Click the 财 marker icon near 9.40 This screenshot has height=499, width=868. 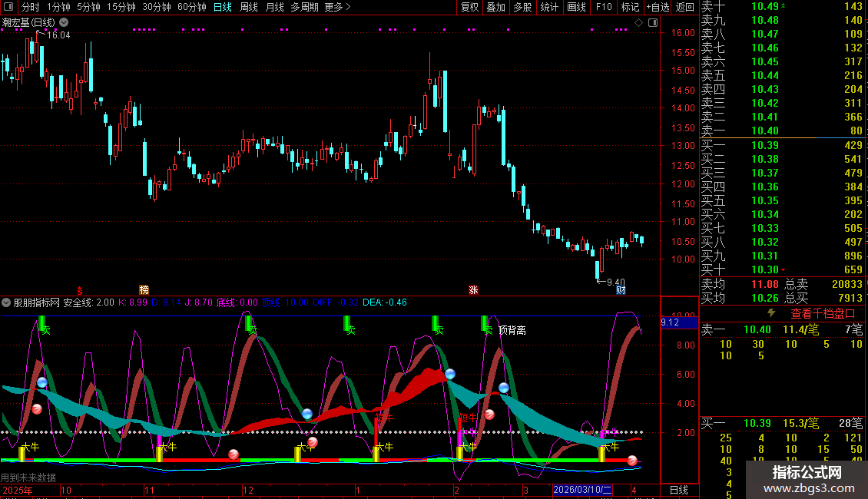pyautogui.click(x=621, y=289)
